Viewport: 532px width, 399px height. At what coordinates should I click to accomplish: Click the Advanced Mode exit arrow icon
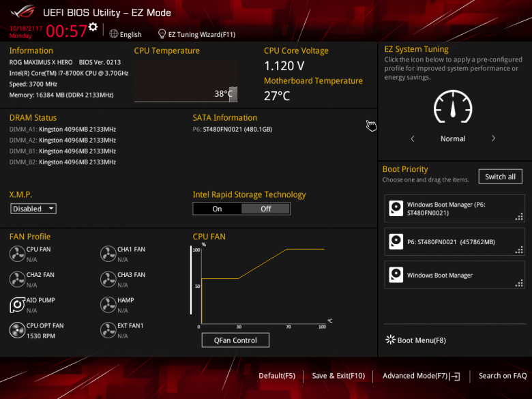(455, 376)
